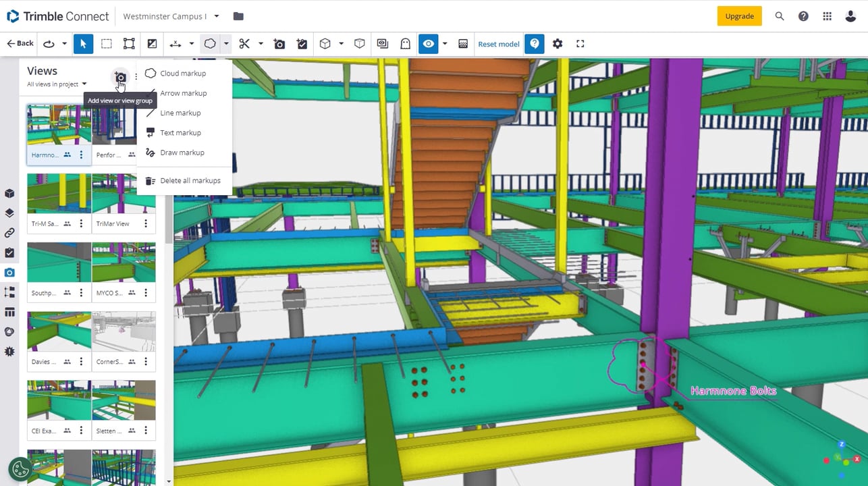Open the 3D cube view dropdown arrow
868x486 pixels.
click(x=341, y=44)
